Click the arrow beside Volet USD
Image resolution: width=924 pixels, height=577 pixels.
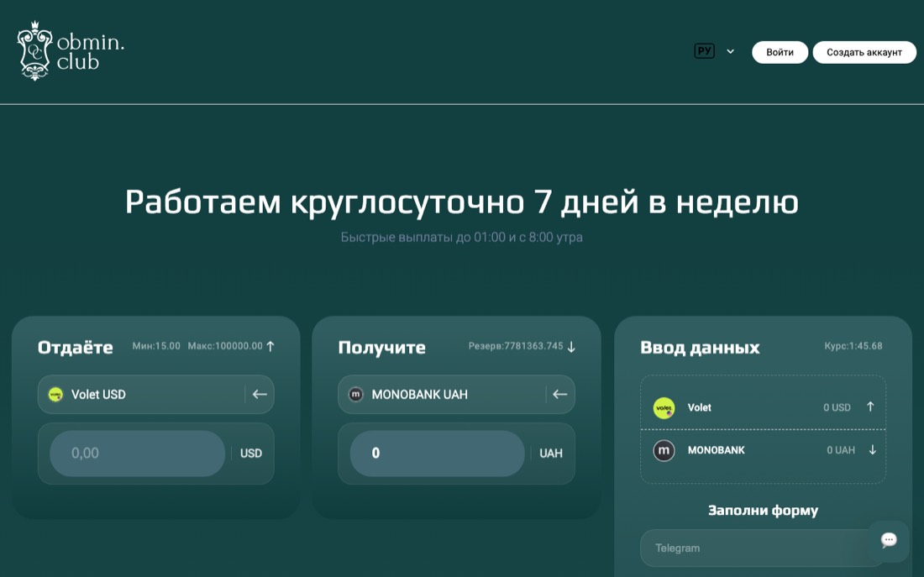(260, 394)
